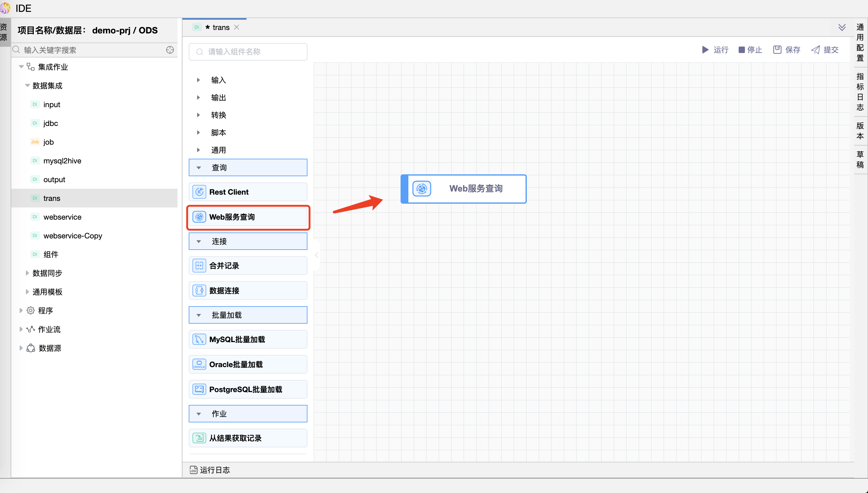Click the Rest Client component icon

(x=199, y=192)
